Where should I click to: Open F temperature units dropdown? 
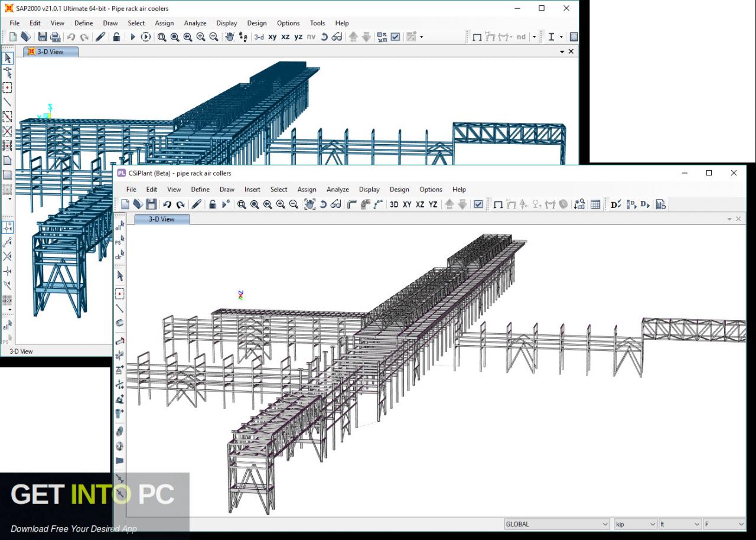click(x=724, y=524)
